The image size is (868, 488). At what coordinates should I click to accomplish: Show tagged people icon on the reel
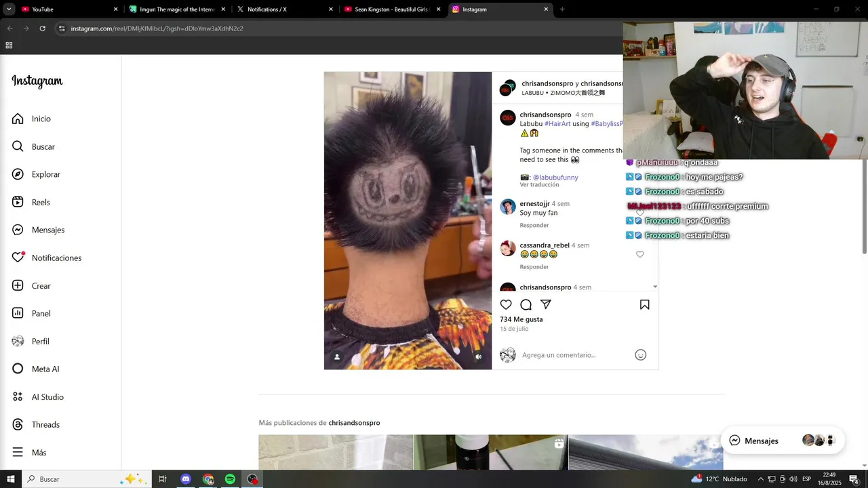pos(337,357)
